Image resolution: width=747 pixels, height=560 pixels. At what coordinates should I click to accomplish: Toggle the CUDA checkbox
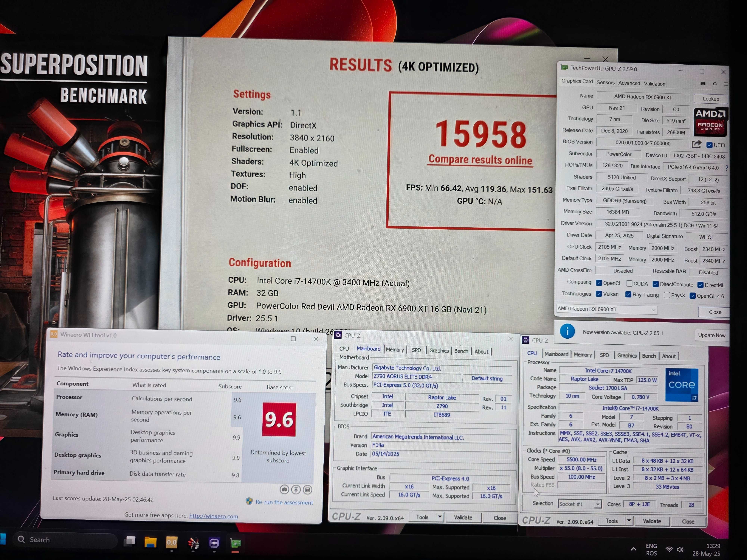[629, 283]
